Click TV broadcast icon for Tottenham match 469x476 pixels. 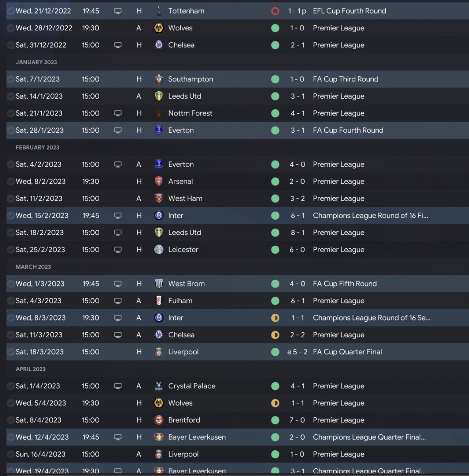tap(118, 11)
